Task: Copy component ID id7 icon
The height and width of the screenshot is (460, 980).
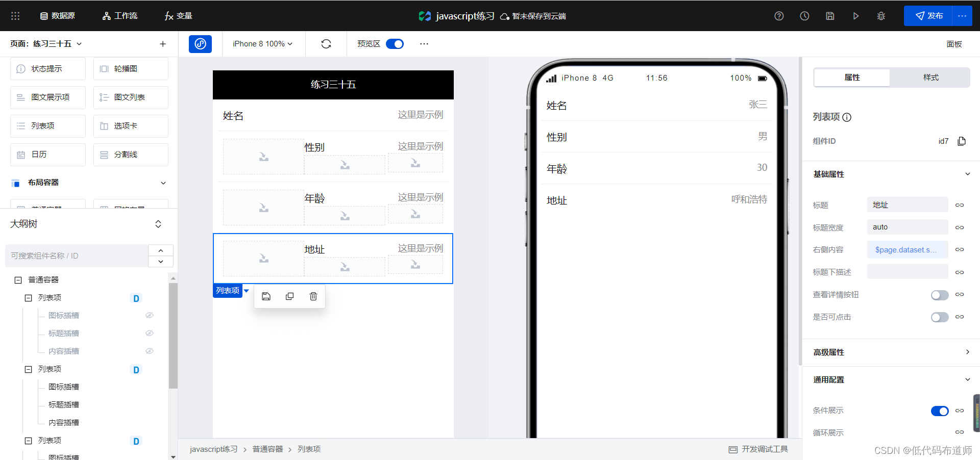Action: pyautogui.click(x=962, y=141)
